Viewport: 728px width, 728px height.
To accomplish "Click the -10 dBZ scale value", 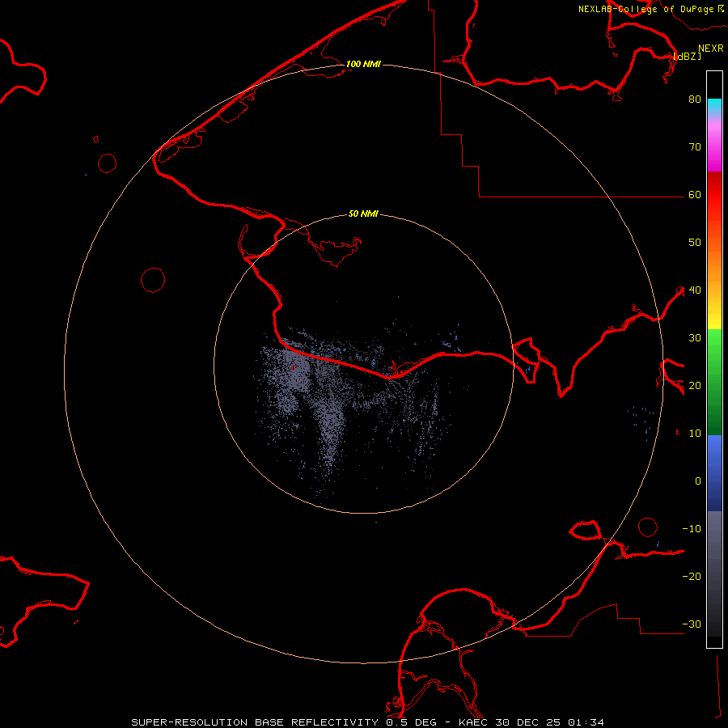I will pyautogui.click(x=692, y=528).
